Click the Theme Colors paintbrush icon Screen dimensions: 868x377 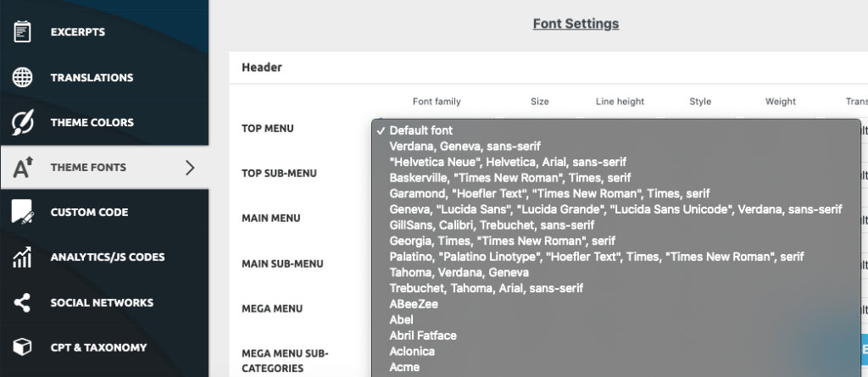coord(23,122)
